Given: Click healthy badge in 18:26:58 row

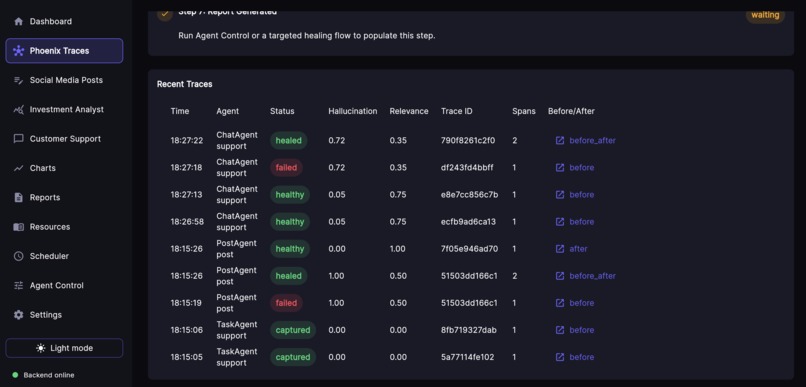Looking at the screenshot, I should pos(290,222).
